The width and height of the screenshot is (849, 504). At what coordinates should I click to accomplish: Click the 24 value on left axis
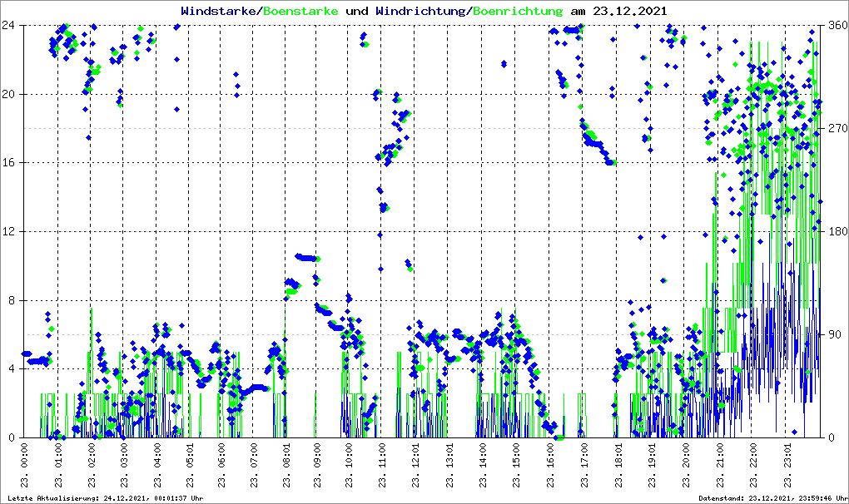pyautogui.click(x=10, y=25)
